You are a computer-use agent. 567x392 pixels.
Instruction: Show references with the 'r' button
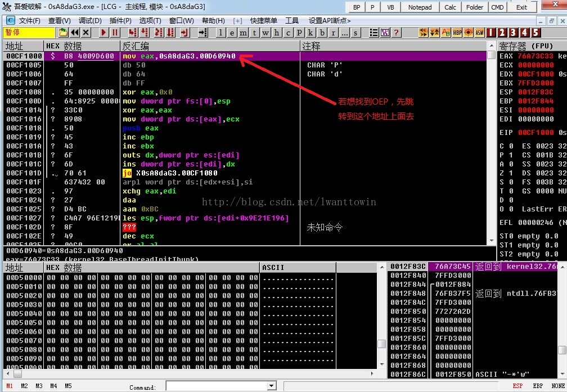(x=333, y=33)
